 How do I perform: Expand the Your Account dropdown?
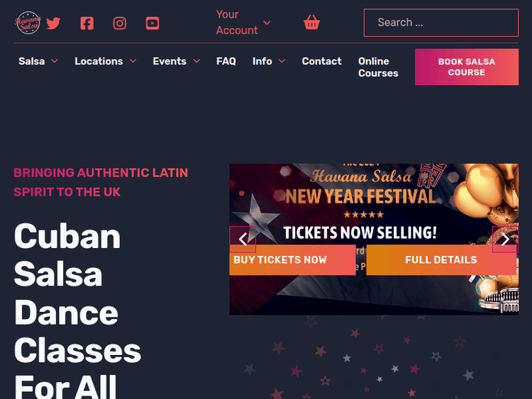[x=243, y=23]
